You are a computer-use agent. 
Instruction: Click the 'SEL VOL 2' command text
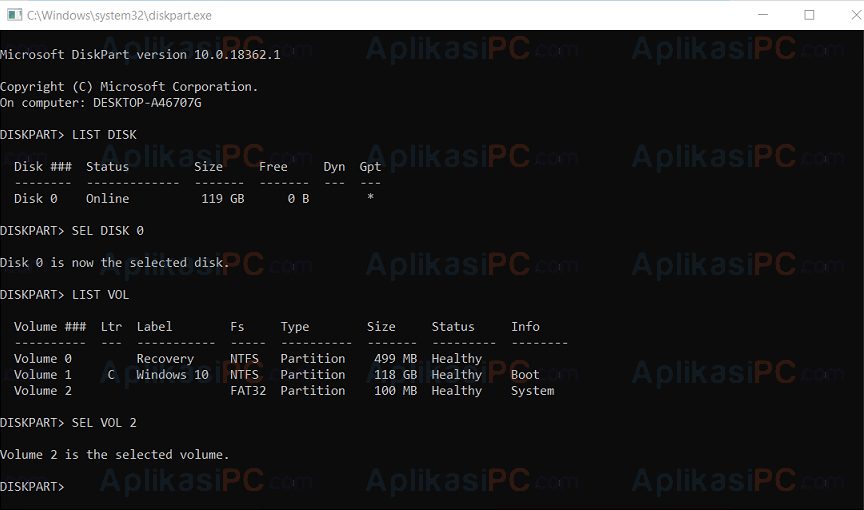(x=104, y=422)
